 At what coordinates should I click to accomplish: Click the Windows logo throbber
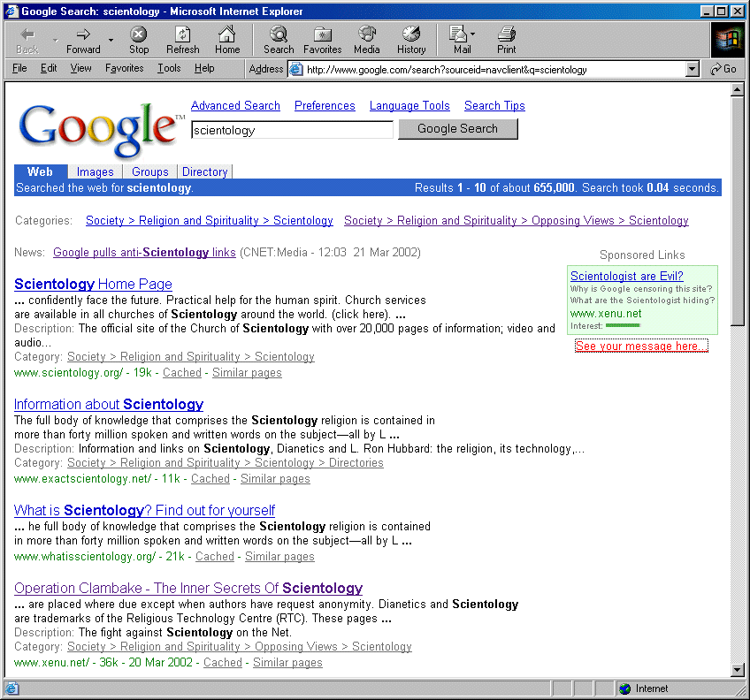click(727, 40)
